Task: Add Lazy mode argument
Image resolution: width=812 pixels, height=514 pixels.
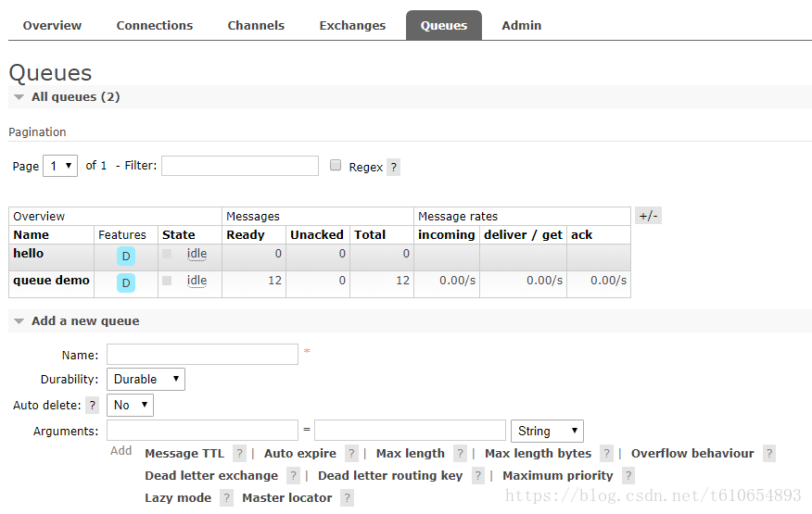Action: pos(178,498)
